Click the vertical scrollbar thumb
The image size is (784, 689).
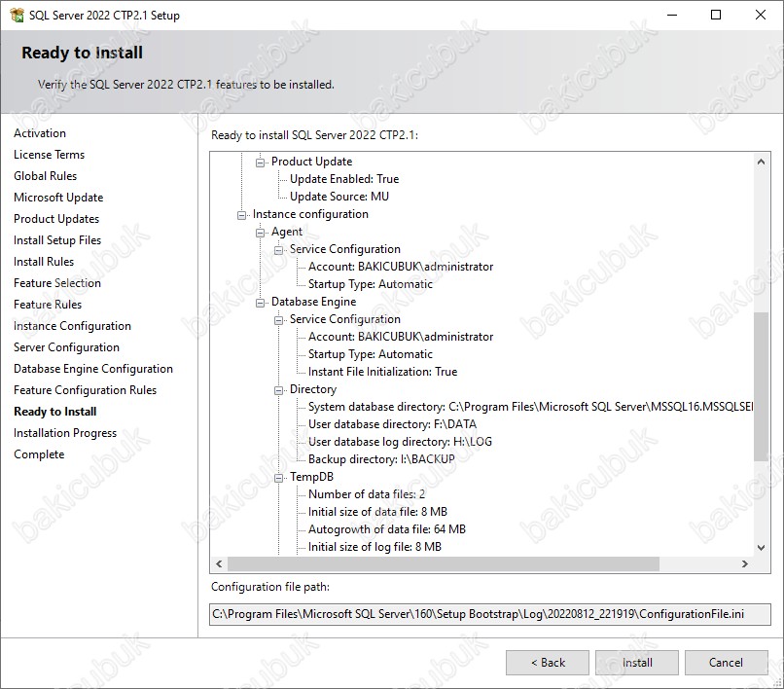coord(761,386)
